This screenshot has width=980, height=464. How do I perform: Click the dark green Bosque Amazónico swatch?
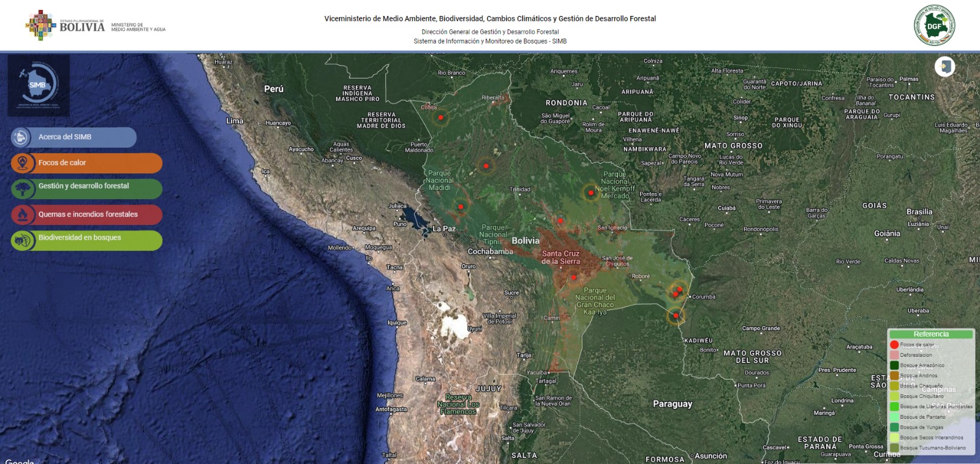[894, 365]
